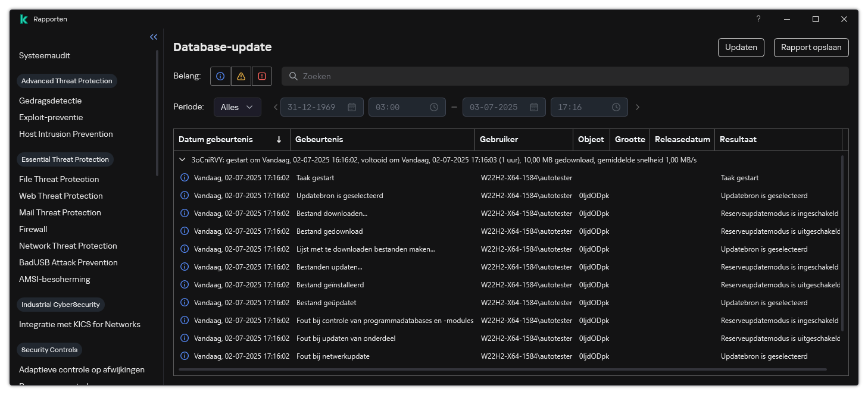Open the Periode dropdown set to Alles
This screenshot has height=395, width=868.
pyautogui.click(x=237, y=107)
